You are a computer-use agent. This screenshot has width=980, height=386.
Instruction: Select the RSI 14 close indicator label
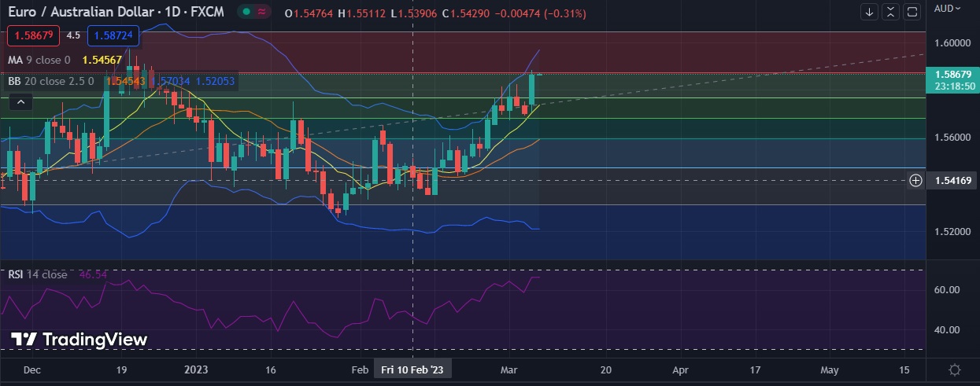(x=38, y=274)
